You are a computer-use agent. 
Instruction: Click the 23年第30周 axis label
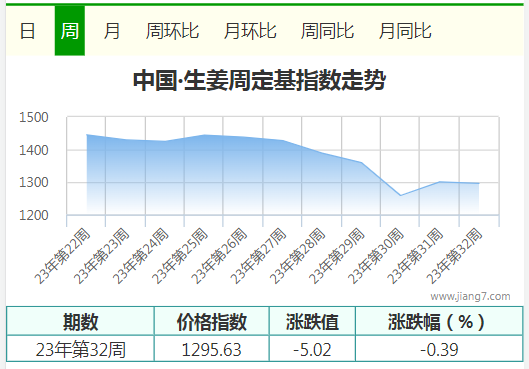click(x=377, y=256)
